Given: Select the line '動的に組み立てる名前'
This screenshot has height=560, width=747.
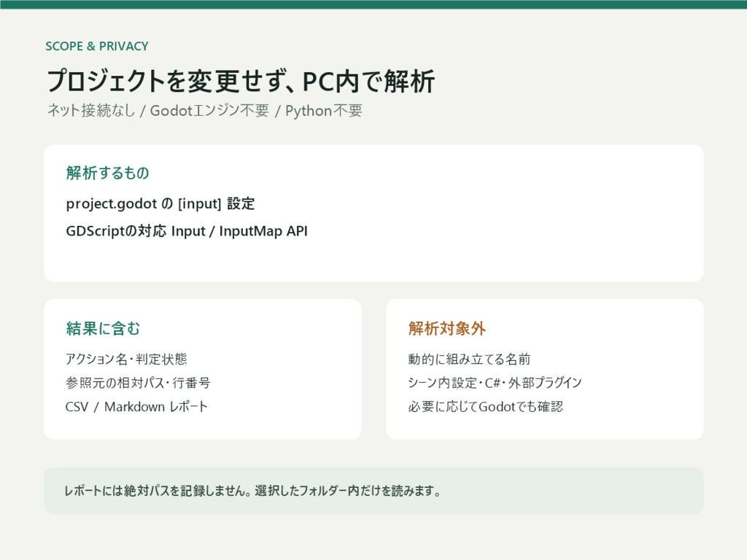Looking at the screenshot, I should pyautogui.click(x=469, y=359).
